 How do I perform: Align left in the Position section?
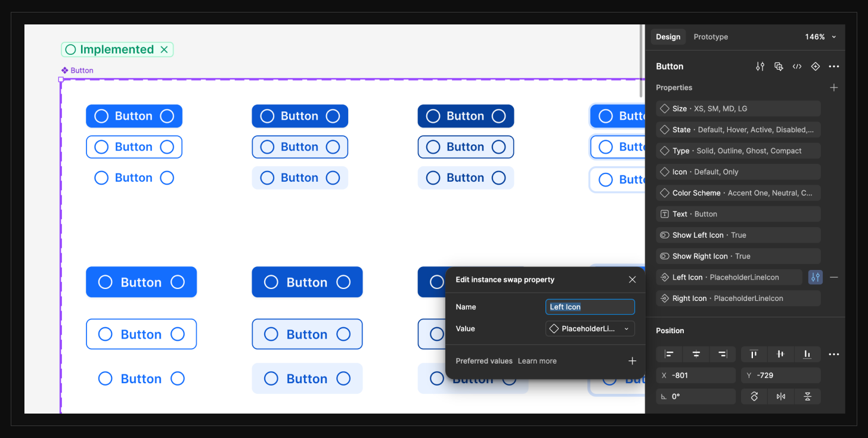(x=669, y=354)
